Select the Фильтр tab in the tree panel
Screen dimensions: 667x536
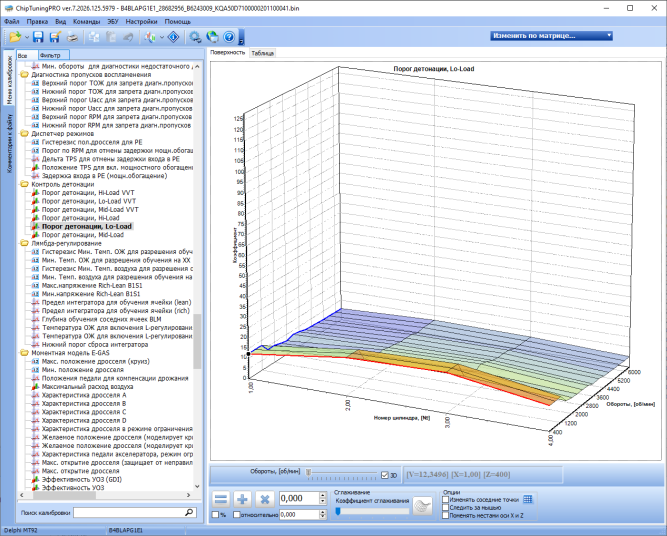coord(53,55)
